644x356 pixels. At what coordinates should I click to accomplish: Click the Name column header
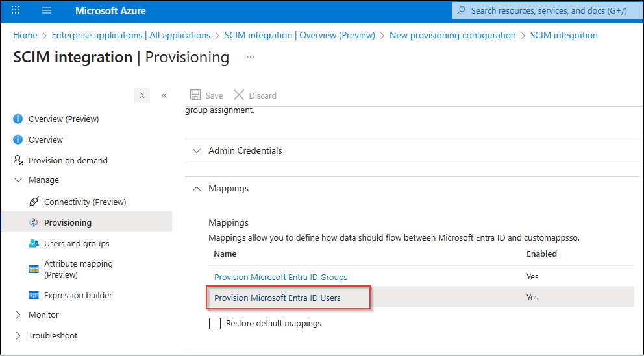point(225,254)
